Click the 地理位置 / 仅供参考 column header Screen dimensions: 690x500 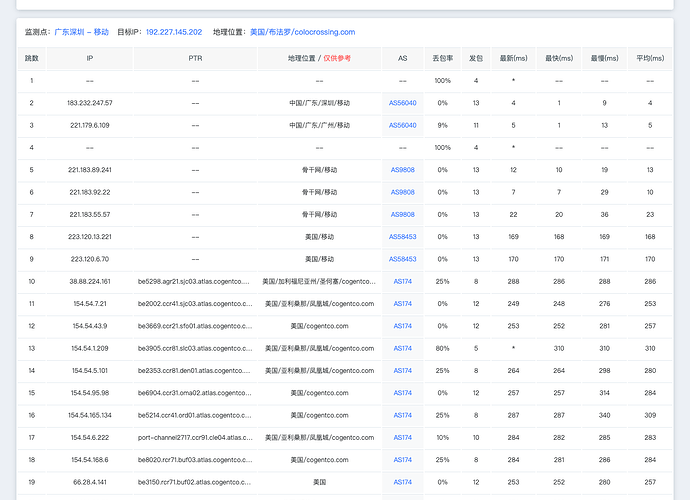pos(319,59)
